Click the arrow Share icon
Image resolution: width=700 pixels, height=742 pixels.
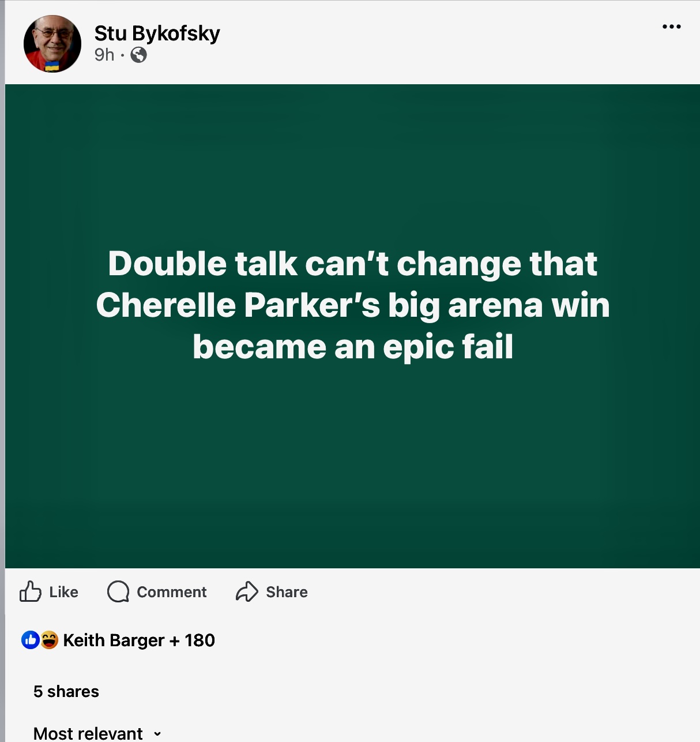point(247,591)
